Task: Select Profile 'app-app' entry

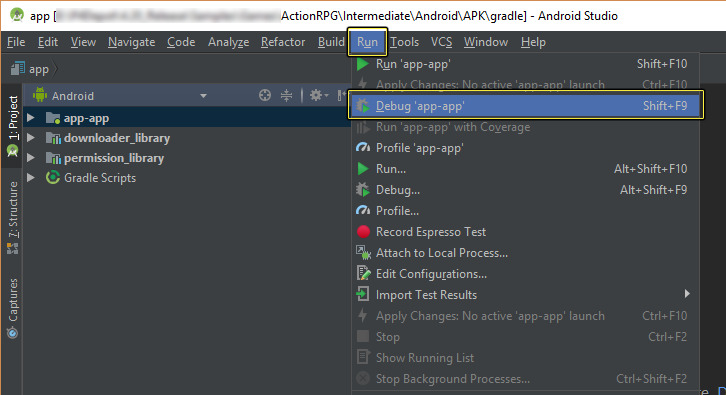Action: pos(525,148)
